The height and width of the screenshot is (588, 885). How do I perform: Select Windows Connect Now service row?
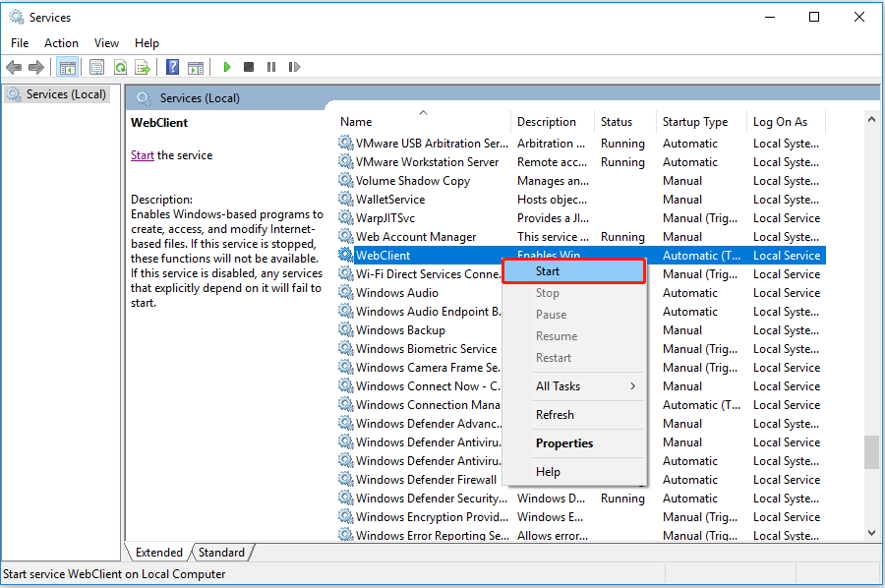click(420, 385)
